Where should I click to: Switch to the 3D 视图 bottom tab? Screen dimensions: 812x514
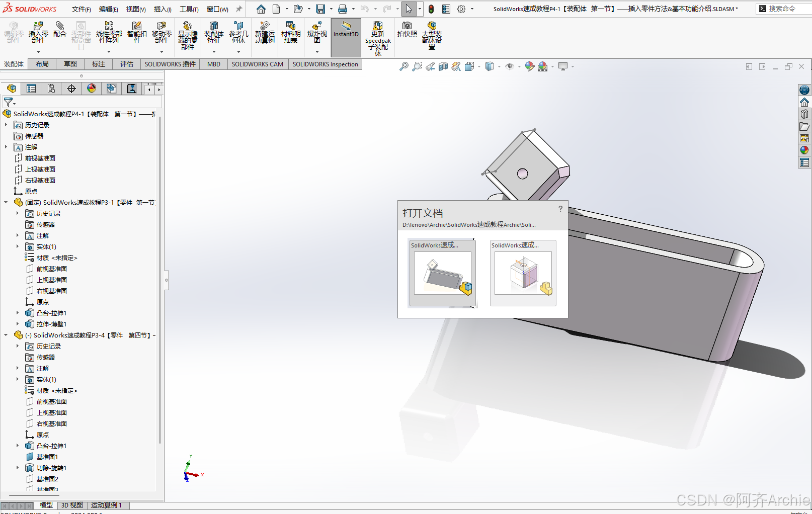72,505
